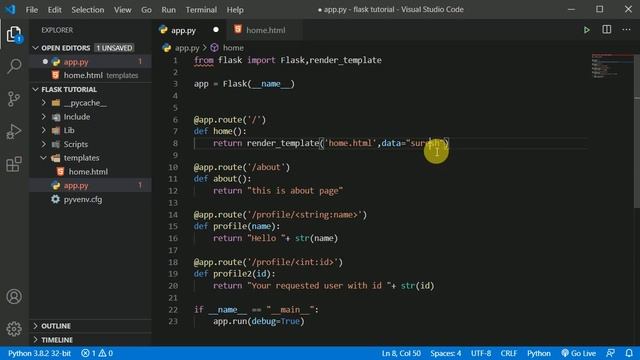Open the Extensions view
This screenshot has width=640, height=360.
14,164
